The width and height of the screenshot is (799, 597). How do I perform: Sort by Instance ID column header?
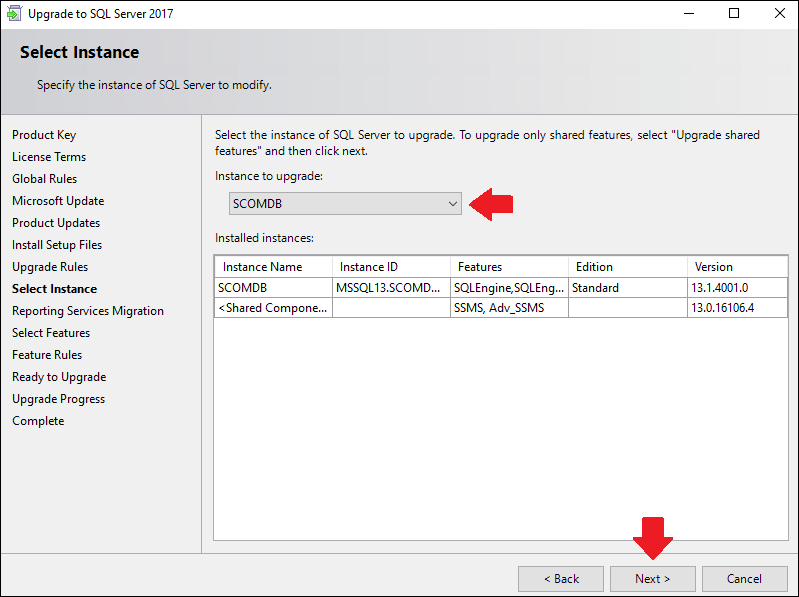pyautogui.click(x=391, y=267)
